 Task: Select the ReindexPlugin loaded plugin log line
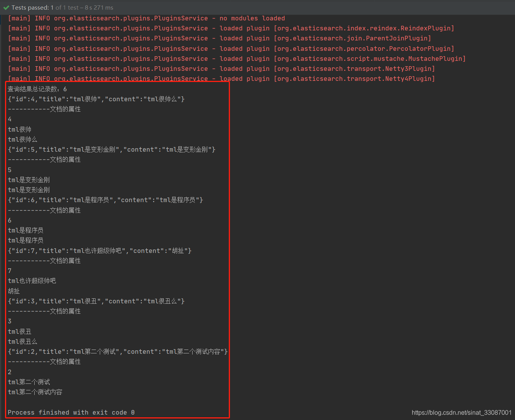tap(231, 28)
